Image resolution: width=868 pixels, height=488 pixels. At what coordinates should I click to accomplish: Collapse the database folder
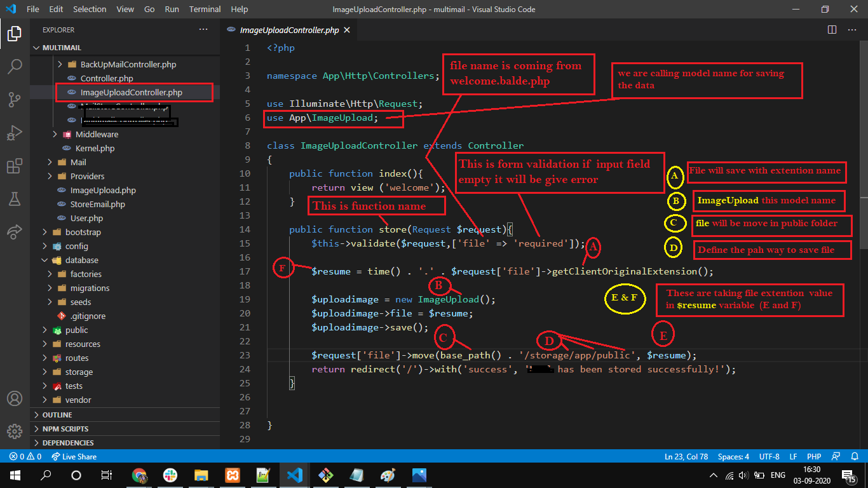pyautogui.click(x=81, y=260)
